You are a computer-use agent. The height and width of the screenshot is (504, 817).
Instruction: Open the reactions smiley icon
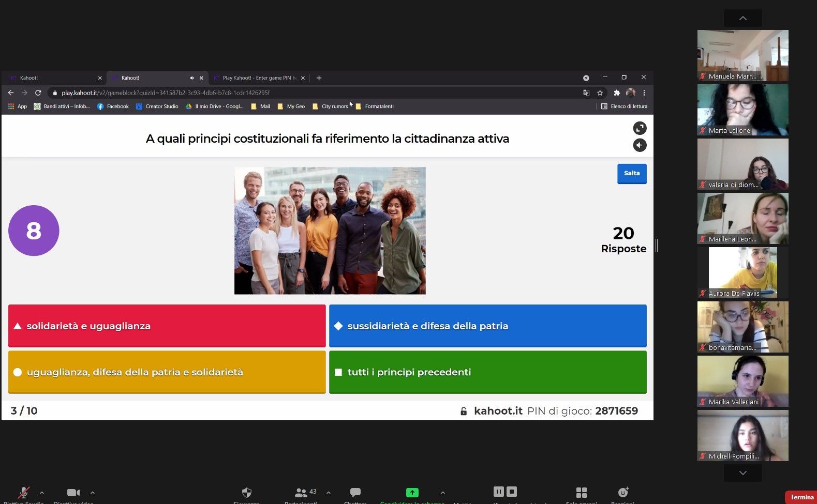pos(623,493)
